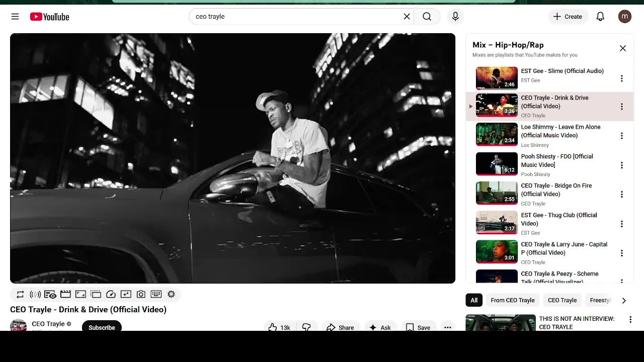Play EST Gee - Thug Club thumbnail

point(497,223)
